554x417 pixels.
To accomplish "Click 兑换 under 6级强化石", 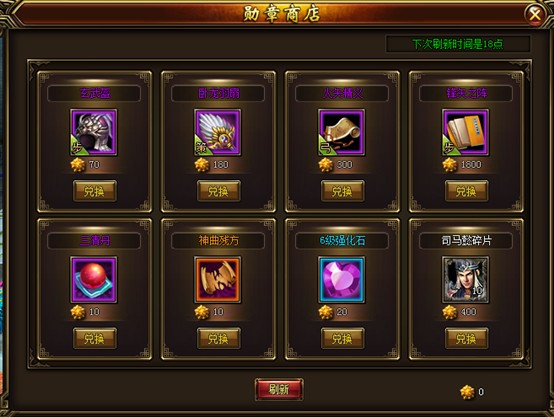I will point(343,339).
